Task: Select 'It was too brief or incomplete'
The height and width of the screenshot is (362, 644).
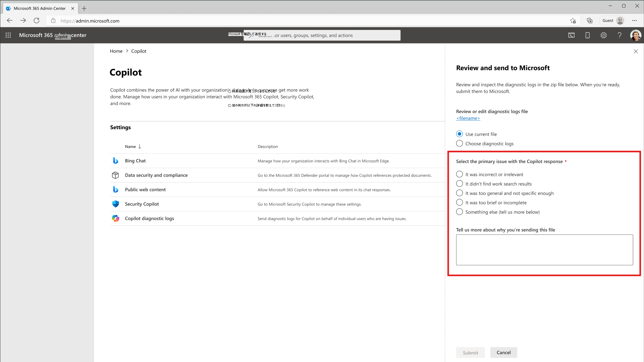Action: [459, 202]
